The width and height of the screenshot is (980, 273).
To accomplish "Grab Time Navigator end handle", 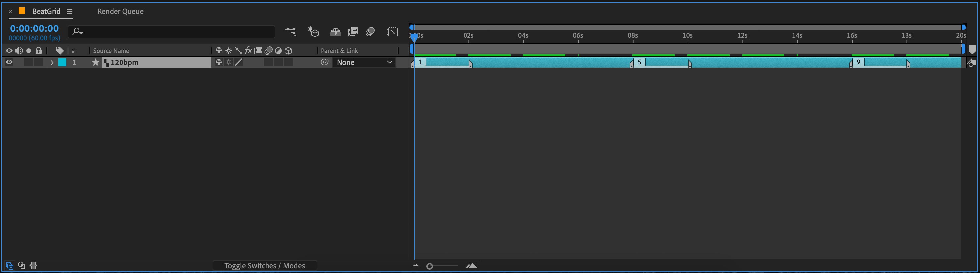I will [964, 27].
